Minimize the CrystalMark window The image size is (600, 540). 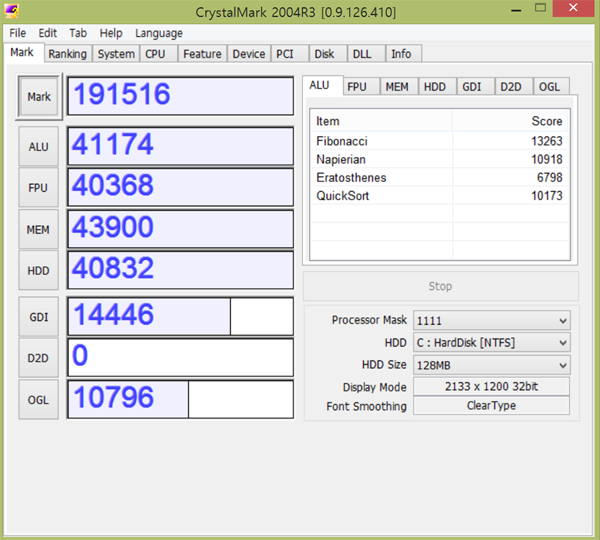tap(516, 9)
